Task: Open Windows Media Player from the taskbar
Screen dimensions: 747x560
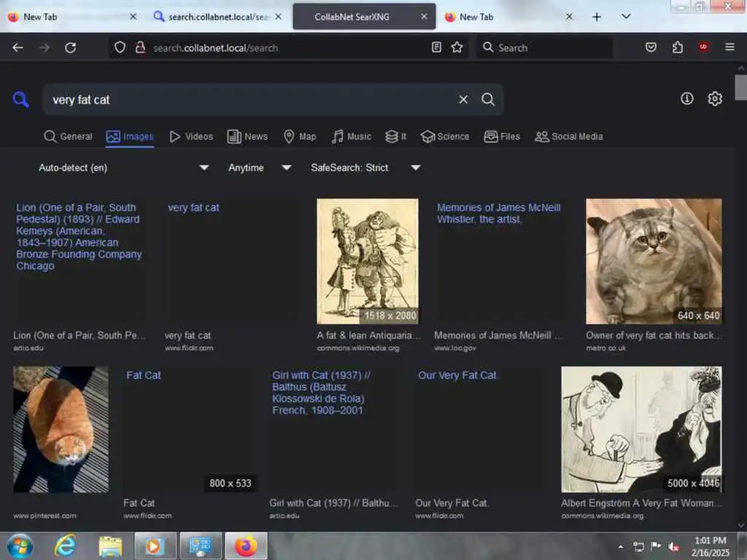Action: coord(155,546)
